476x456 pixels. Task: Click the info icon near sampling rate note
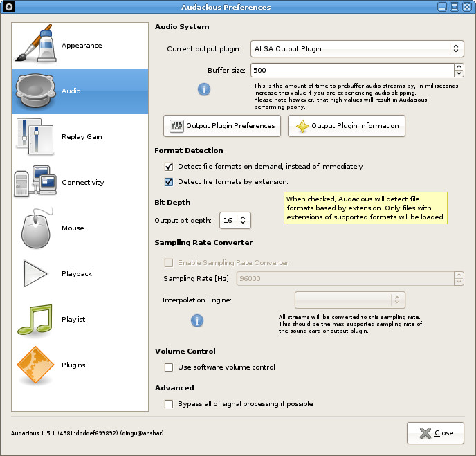click(197, 320)
